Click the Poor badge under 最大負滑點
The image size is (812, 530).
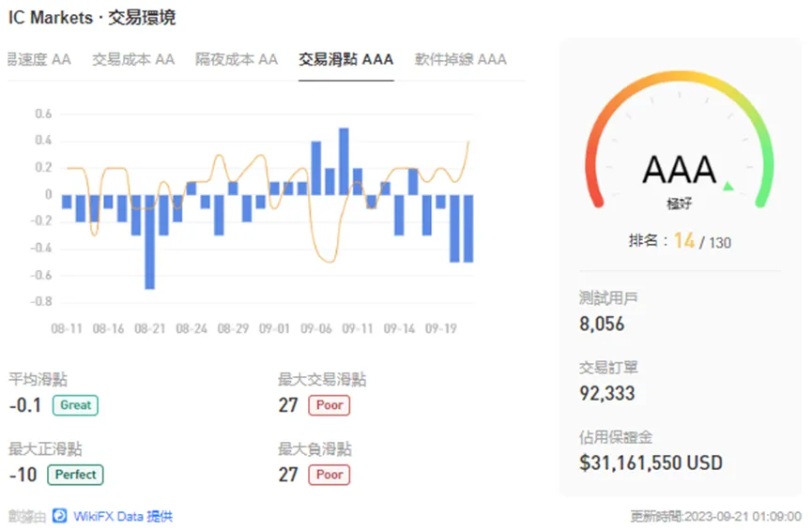point(329,475)
